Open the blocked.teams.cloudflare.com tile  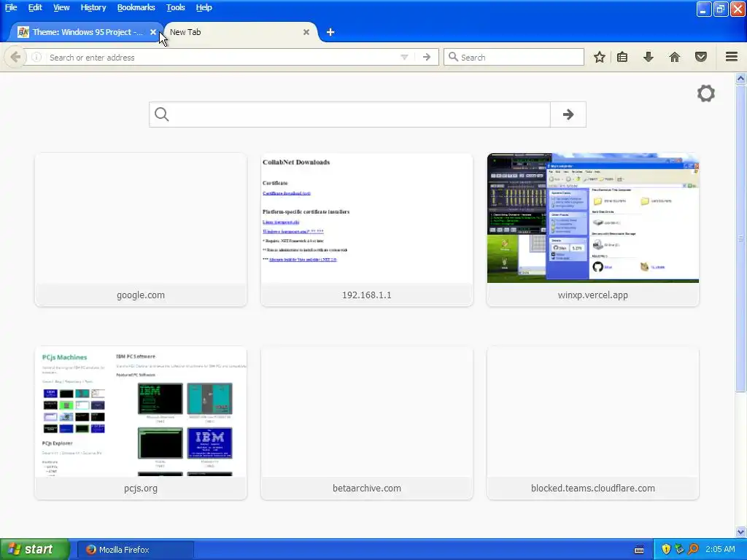pos(592,423)
